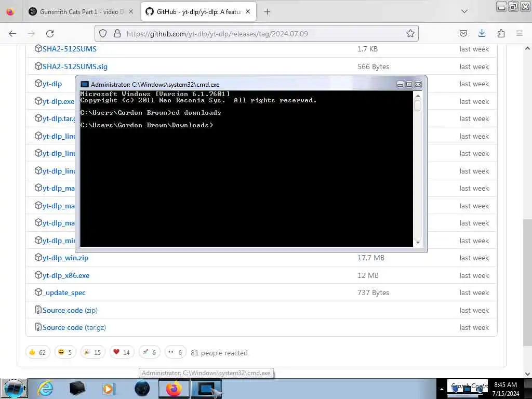
Task: Click the rocket reaction with 6
Action: click(x=149, y=352)
